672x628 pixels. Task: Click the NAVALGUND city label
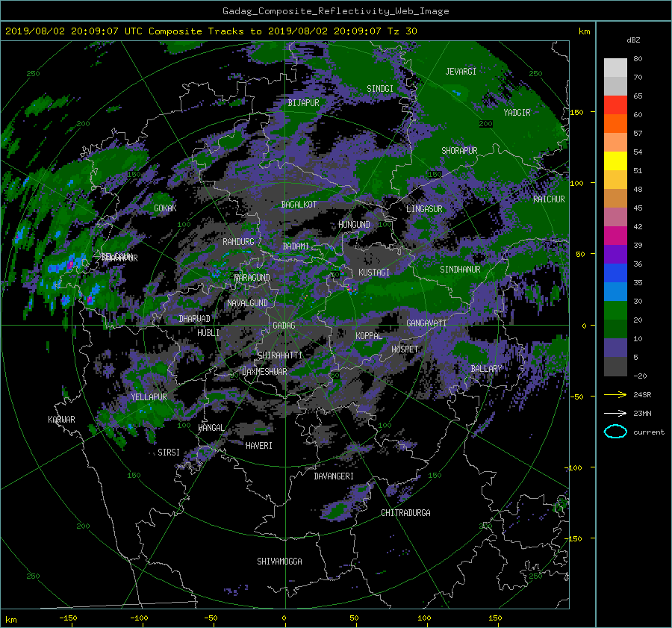click(x=247, y=303)
